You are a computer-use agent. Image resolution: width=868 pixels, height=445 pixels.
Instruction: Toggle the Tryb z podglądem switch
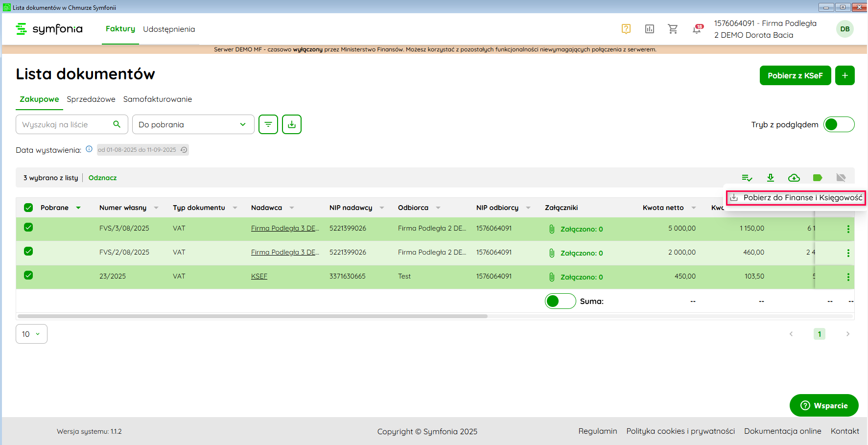(x=839, y=124)
